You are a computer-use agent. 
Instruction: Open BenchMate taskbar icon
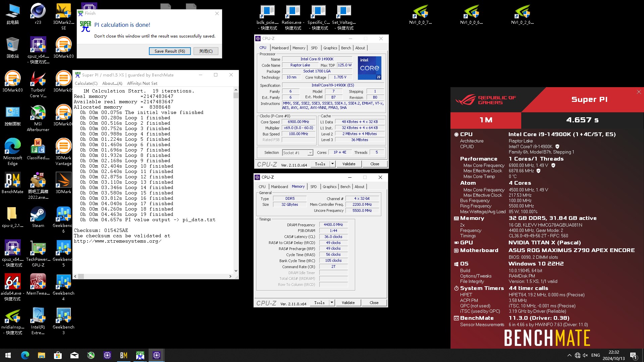coord(123,355)
